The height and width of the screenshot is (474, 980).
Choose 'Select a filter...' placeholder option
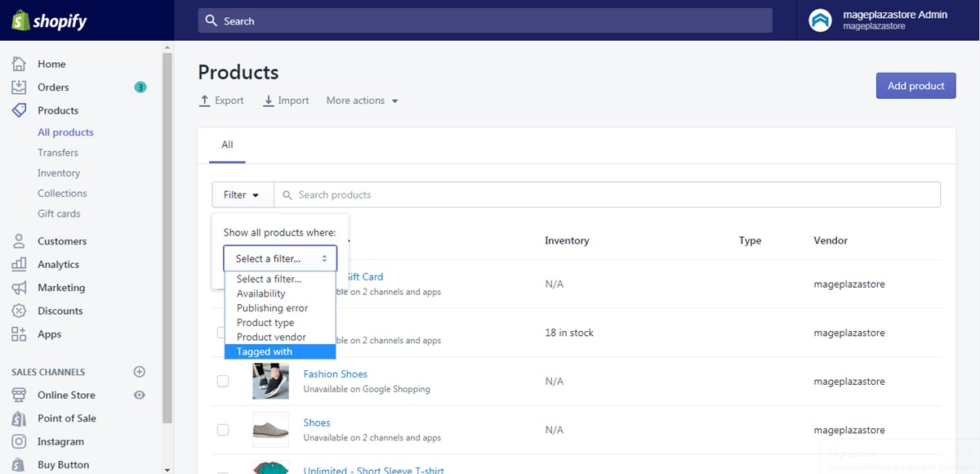(280, 279)
